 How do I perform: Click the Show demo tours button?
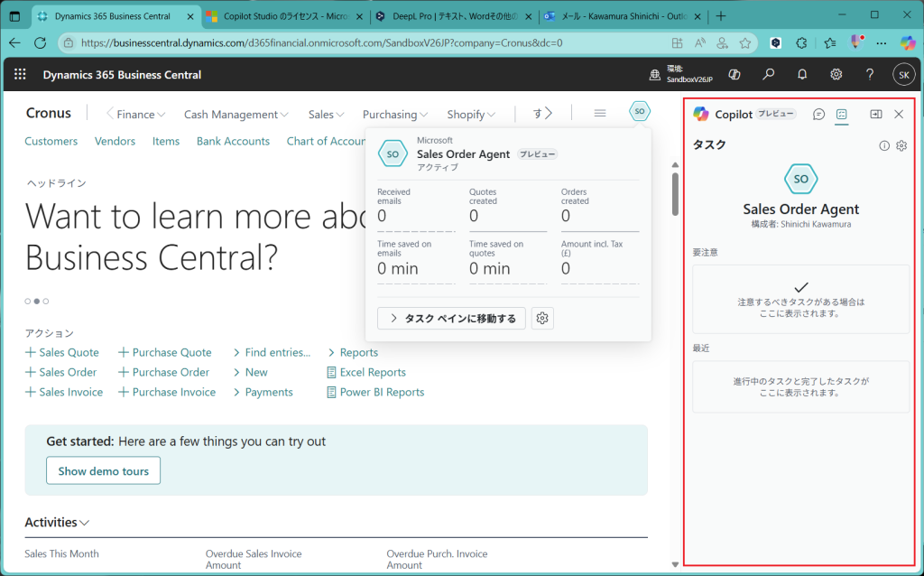pos(103,470)
